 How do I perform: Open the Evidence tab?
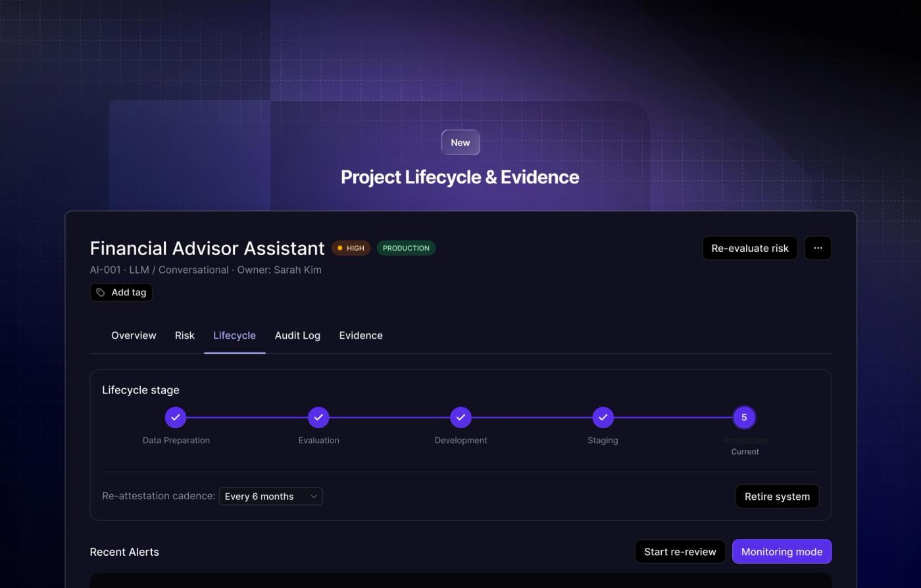click(361, 335)
